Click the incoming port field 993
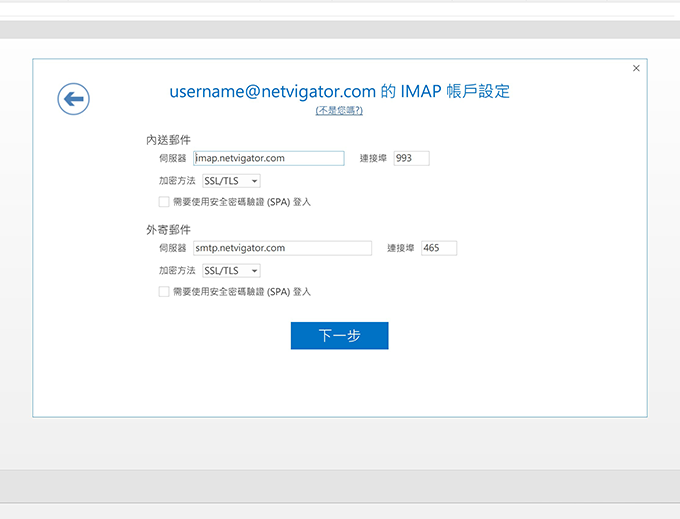Image resolution: width=680 pixels, height=519 pixels. [412, 158]
